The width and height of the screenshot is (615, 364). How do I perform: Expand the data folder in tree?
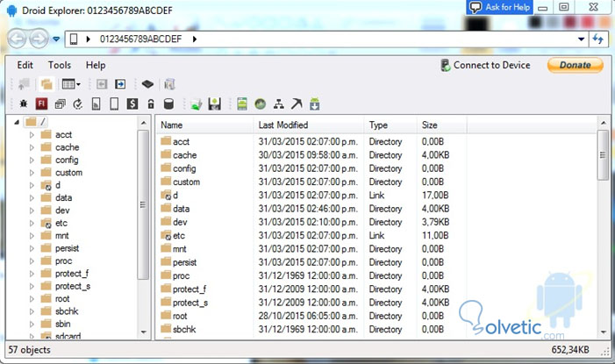pos(32,198)
